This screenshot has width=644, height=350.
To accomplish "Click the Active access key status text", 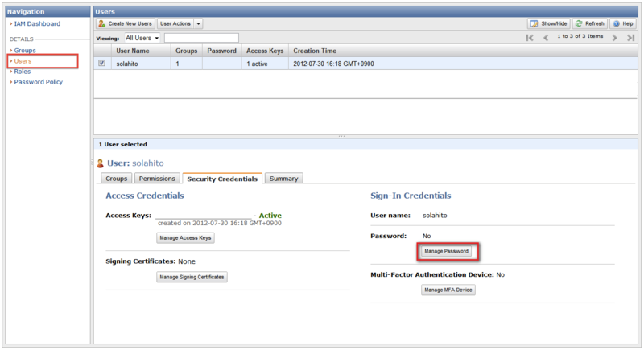I will (270, 216).
